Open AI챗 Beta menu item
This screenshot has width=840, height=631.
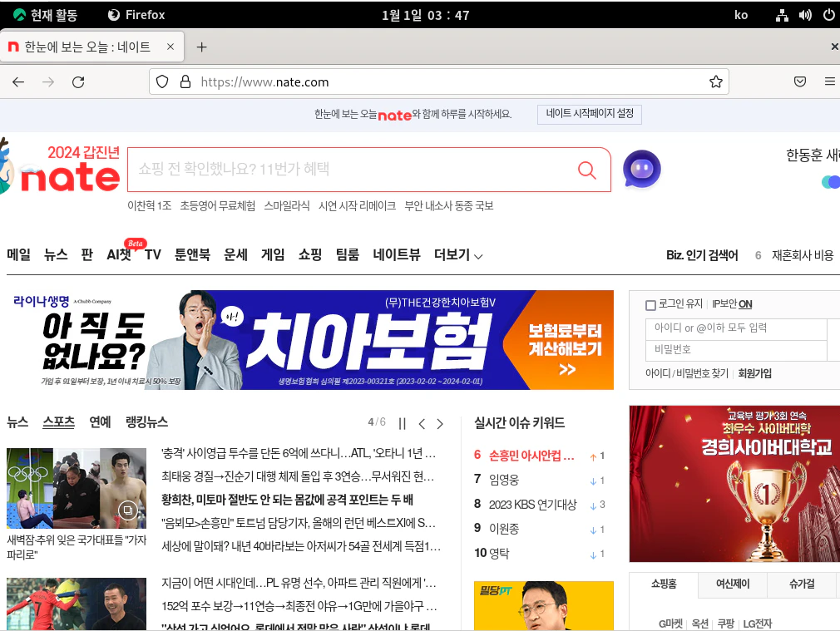pyautogui.click(x=120, y=255)
